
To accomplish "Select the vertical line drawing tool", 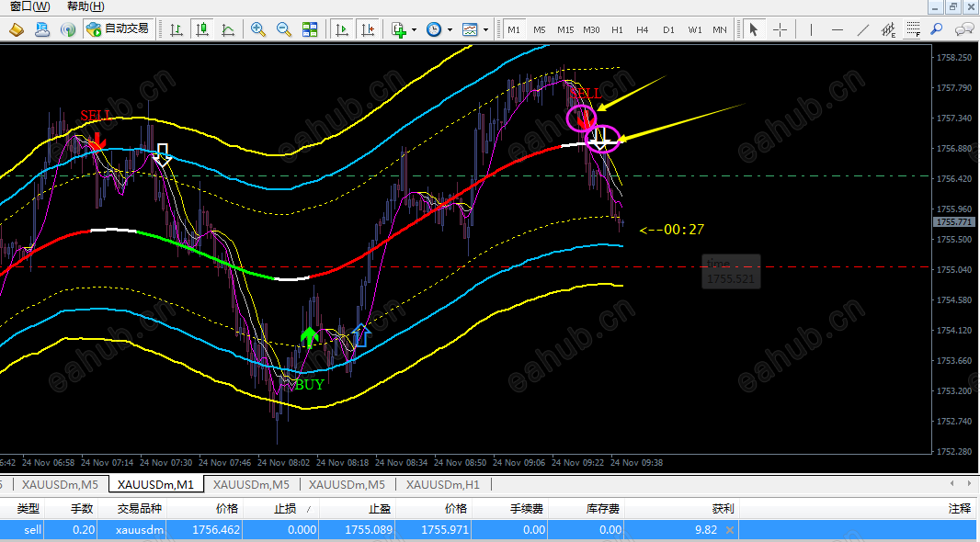I will (811, 29).
